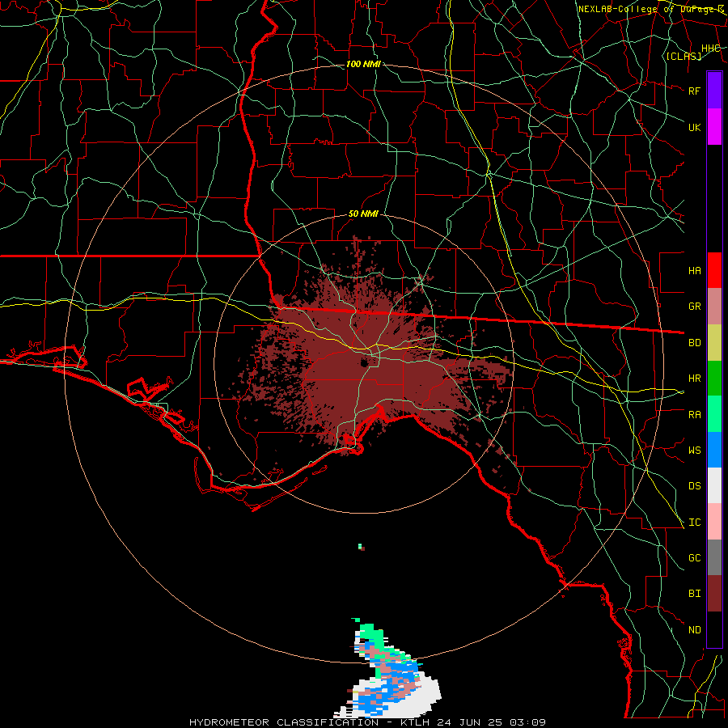Click the UK legend label
This screenshot has height=728, width=728.
tap(694, 127)
